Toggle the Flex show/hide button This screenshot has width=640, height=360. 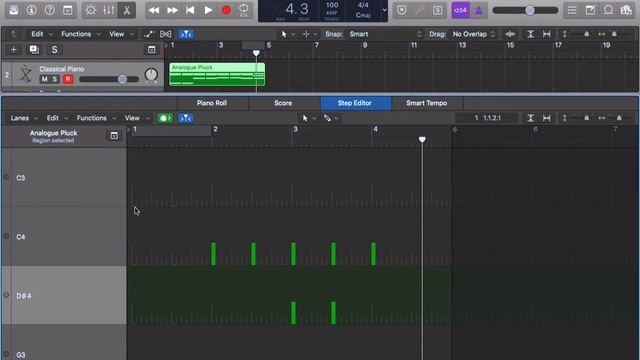(x=165, y=34)
